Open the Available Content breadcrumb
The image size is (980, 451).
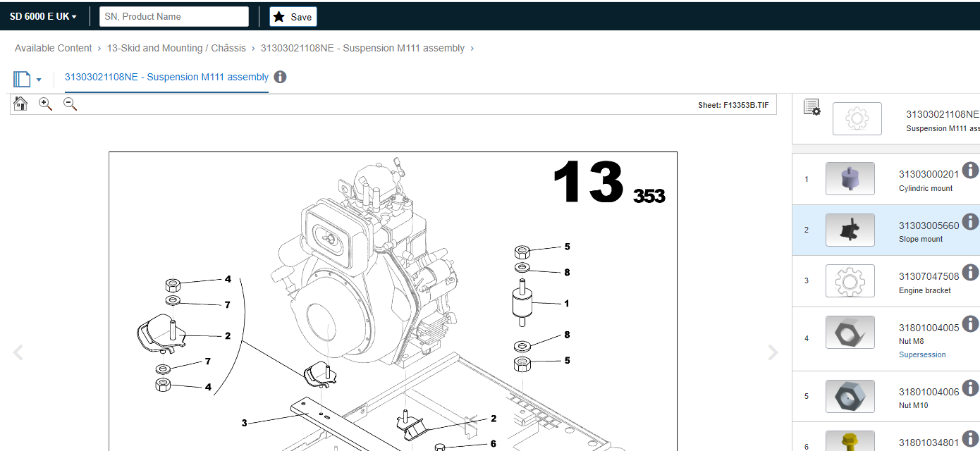coord(54,48)
